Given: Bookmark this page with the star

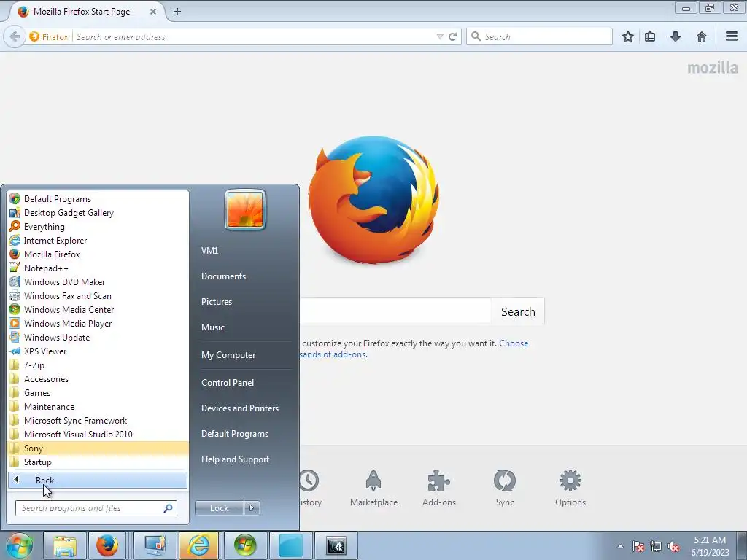Looking at the screenshot, I should (628, 36).
